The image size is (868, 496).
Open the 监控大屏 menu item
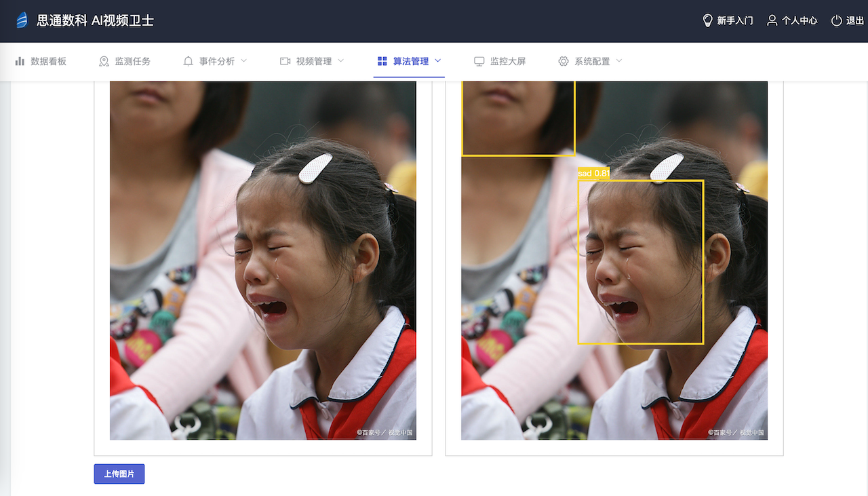[x=500, y=61]
